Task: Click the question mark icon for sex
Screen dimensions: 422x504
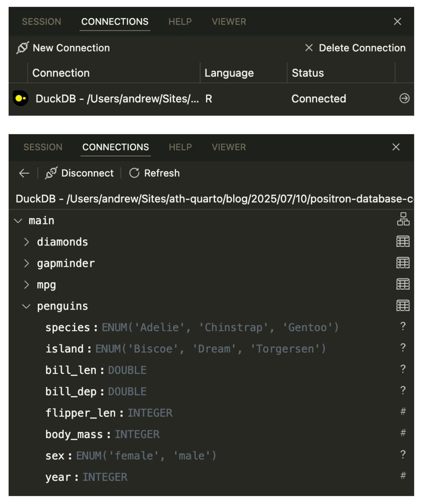Action: 403,455
